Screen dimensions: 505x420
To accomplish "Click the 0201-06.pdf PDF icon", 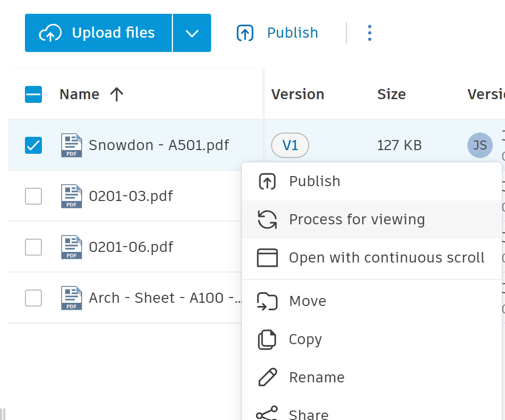I will [72, 247].
